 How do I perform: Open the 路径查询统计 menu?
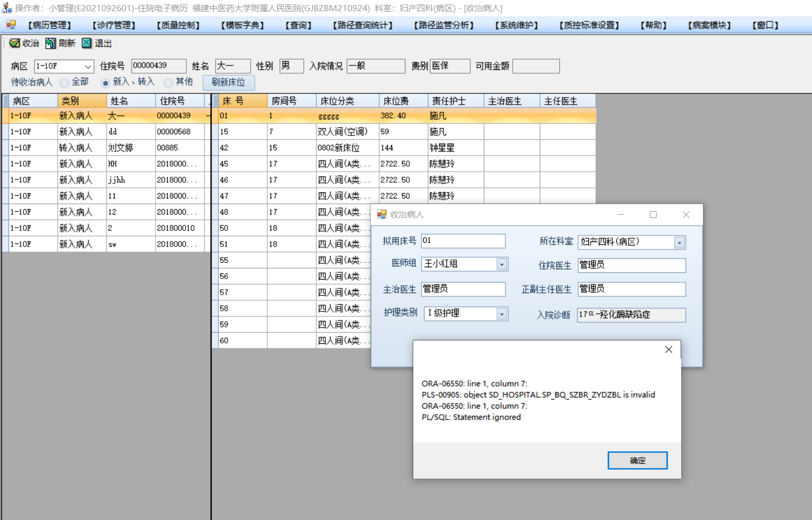point(363,25)
